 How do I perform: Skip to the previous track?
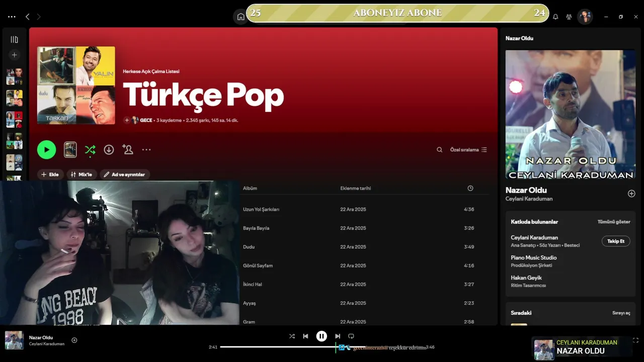pyautogui.click(x=305, y=336)
